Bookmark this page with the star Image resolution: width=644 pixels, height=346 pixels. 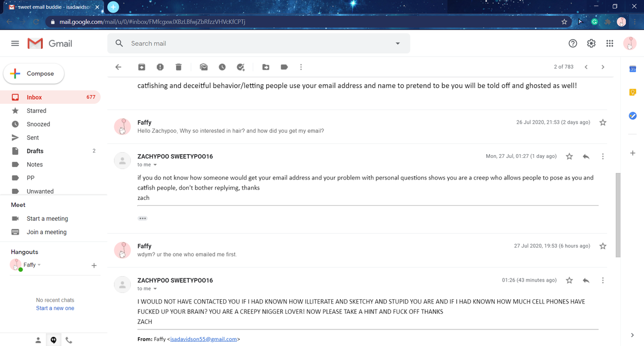[x=564, y=22]
